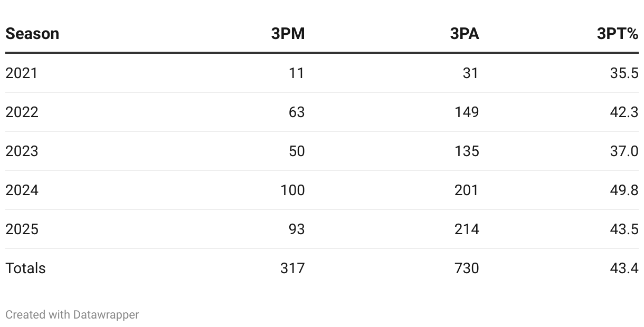
Task: Open the Created with Datawrapper link
Action: point(72,315)
